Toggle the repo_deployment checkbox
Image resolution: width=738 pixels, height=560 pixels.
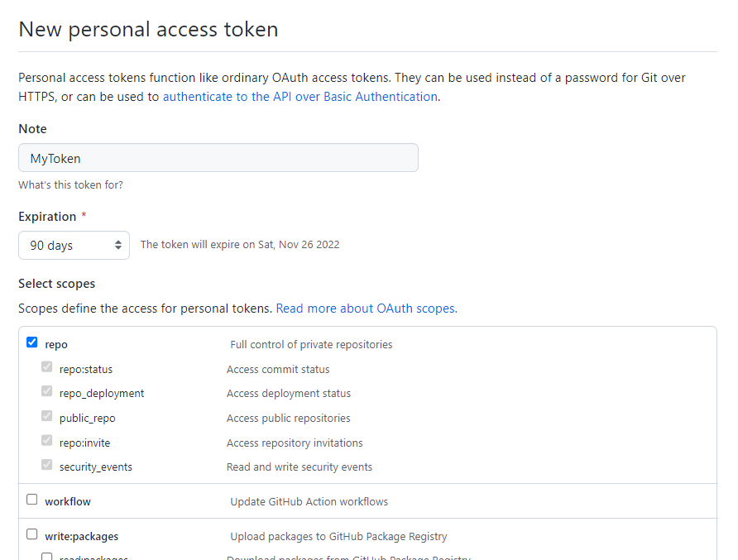point(47,392)
